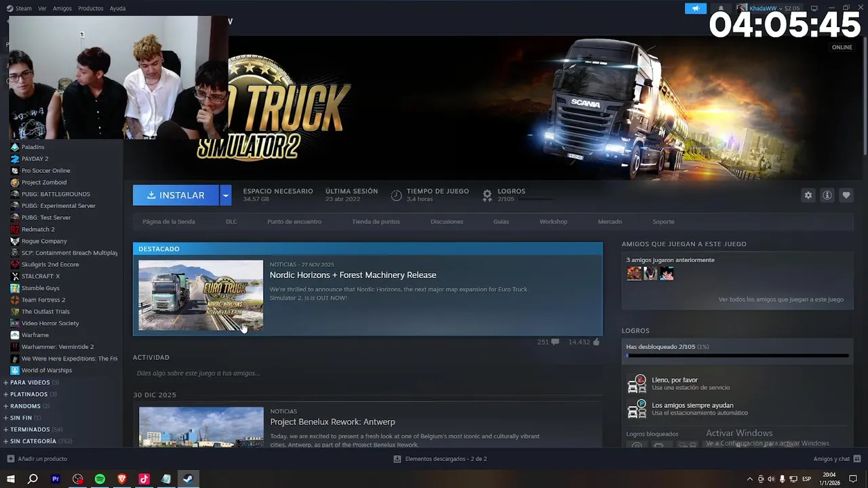Click the Team Fortress 2 game icon
The width and height of the screenshot is (868, 488).
pos(15,300)
